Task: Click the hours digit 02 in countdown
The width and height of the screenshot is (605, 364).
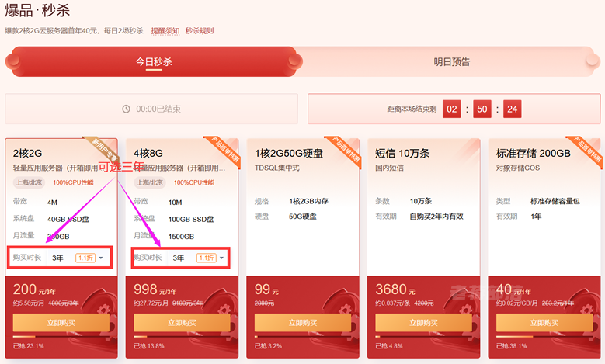Action: coord(452,109)
